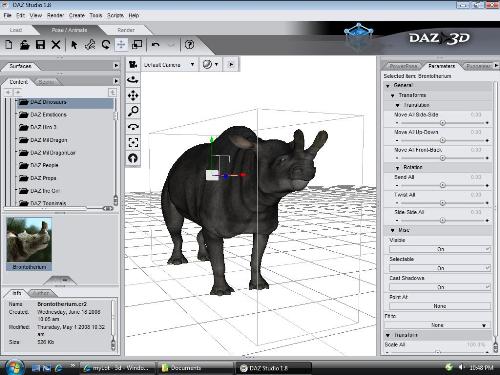Open the Scripts menu
This screenshot has height=375, width=500.
click(x=115, y=15)
